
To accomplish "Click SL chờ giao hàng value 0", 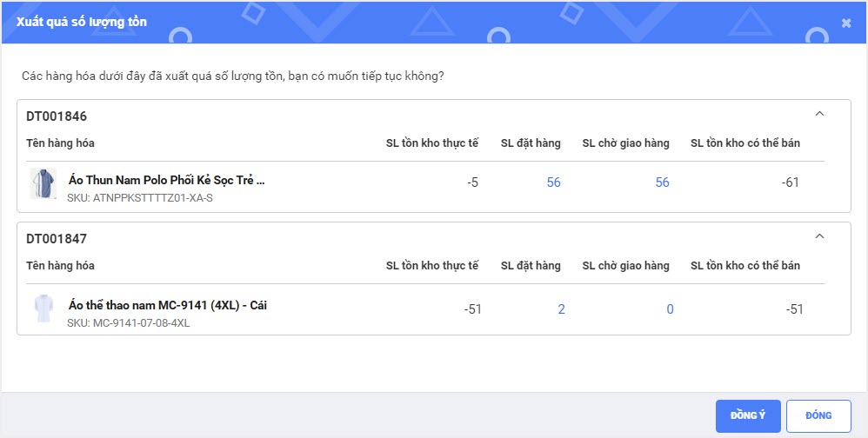I will tap(670, 309).
